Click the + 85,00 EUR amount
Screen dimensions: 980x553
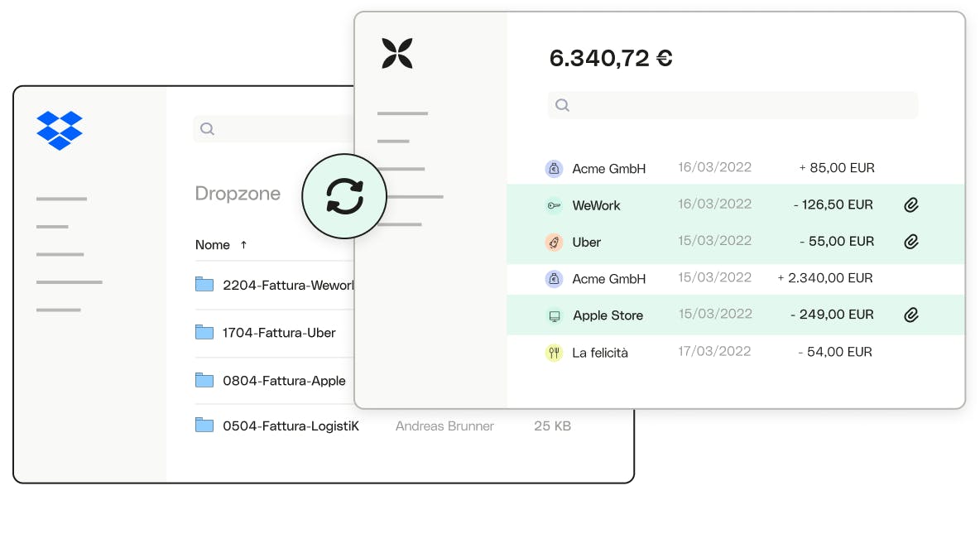click(837, 168)
